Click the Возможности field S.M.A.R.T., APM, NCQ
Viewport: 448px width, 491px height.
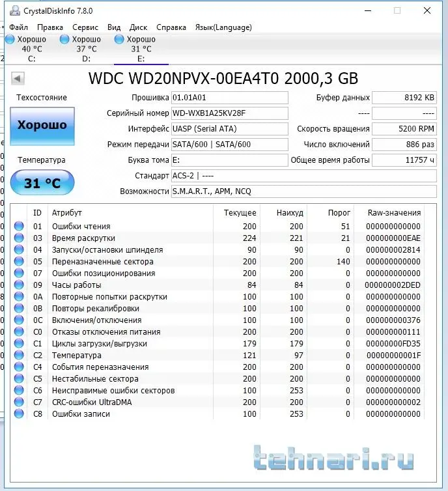[x=303, y=191]
